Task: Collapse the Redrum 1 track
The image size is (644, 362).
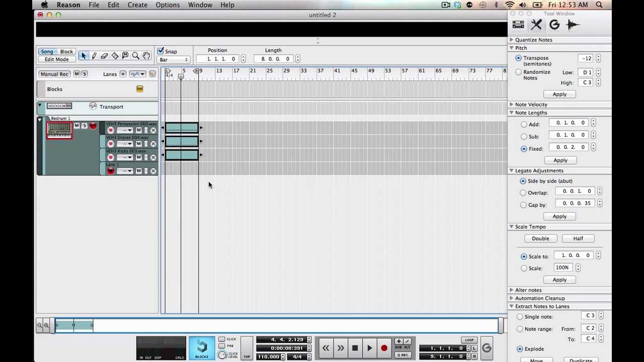Action: [x=40, y=120]
